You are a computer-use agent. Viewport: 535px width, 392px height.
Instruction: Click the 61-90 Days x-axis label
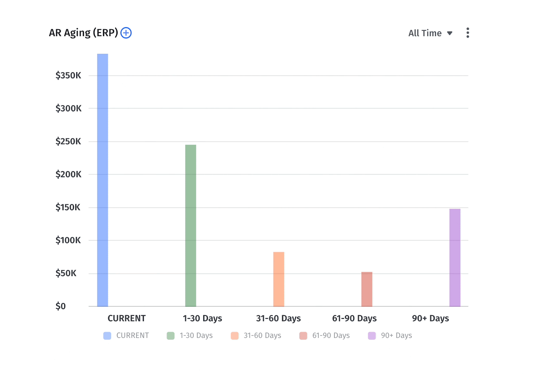point(354,318)
